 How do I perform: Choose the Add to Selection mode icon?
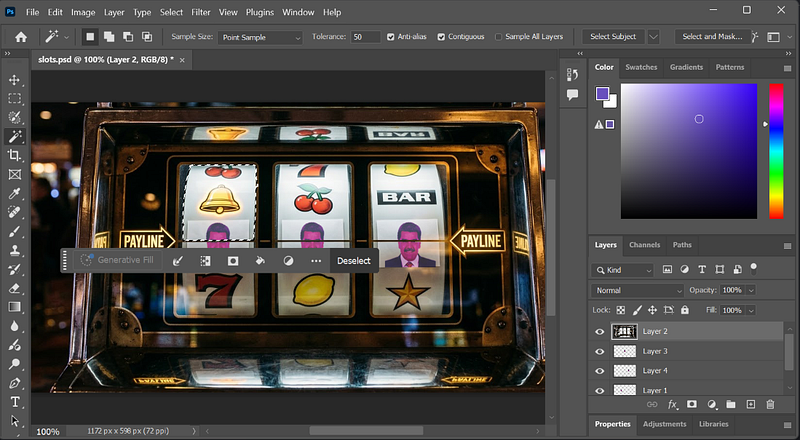pyautogui.click(x=109, y=37)
